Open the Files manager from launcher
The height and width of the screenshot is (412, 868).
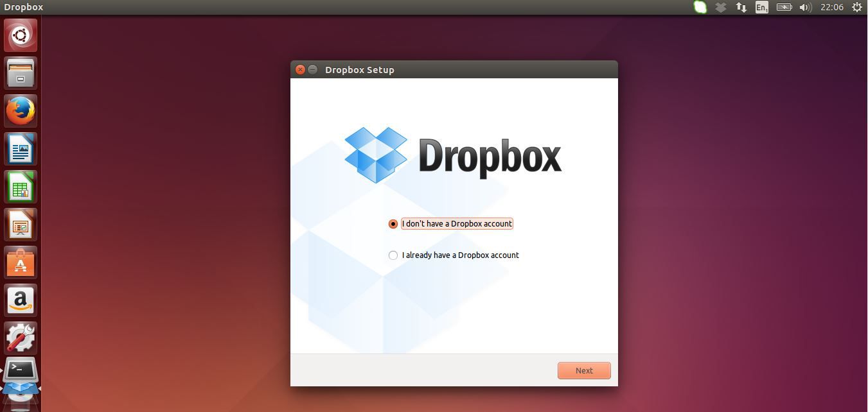coord(21,73)
